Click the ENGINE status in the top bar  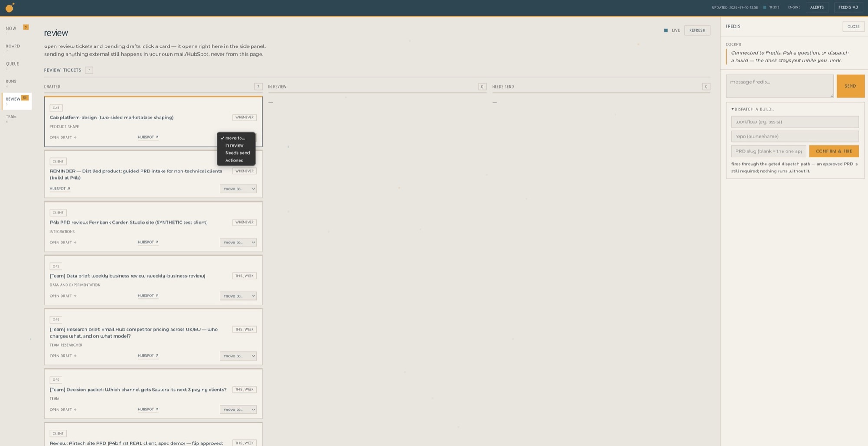(x=794, y=7)
